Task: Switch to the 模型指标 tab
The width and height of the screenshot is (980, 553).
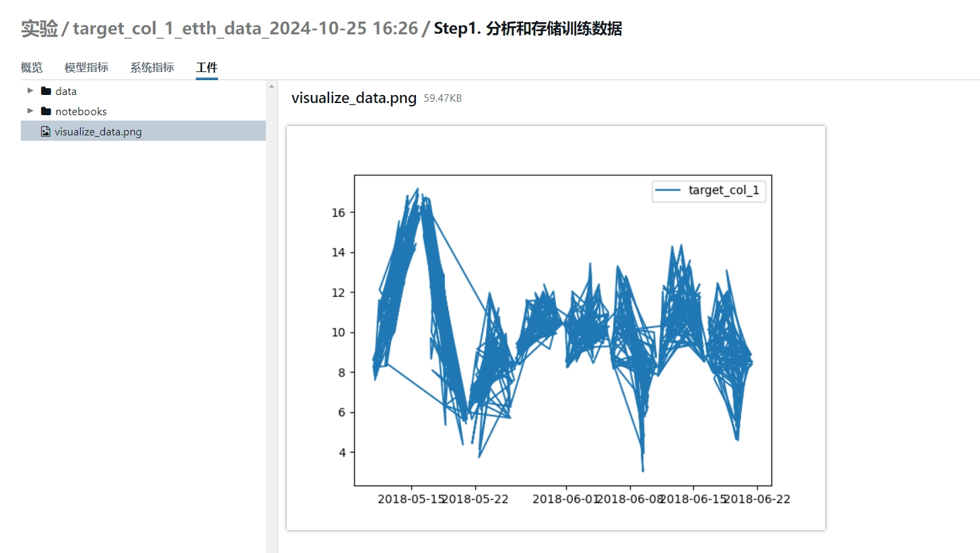Action: click(86, 67)
